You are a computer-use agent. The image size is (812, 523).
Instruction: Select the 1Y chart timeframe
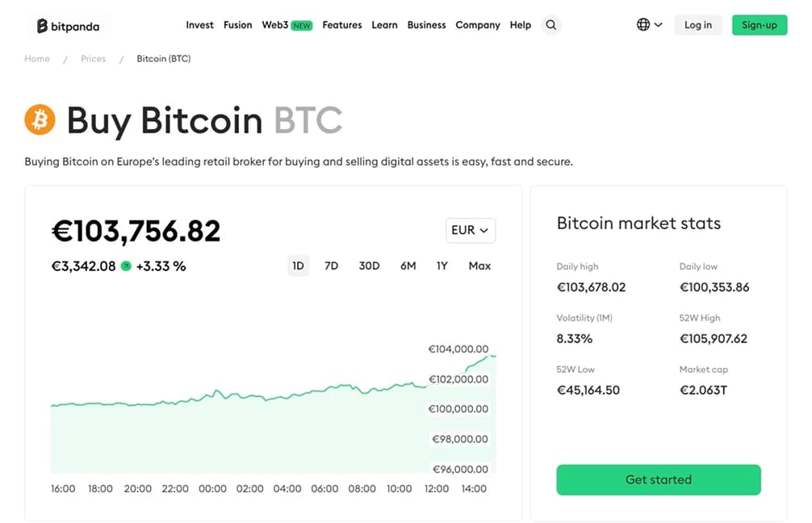442,266
